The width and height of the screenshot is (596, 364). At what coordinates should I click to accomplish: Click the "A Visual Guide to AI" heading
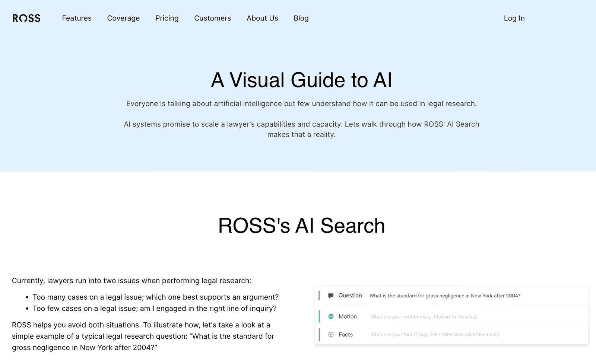(x=301, y=80)
